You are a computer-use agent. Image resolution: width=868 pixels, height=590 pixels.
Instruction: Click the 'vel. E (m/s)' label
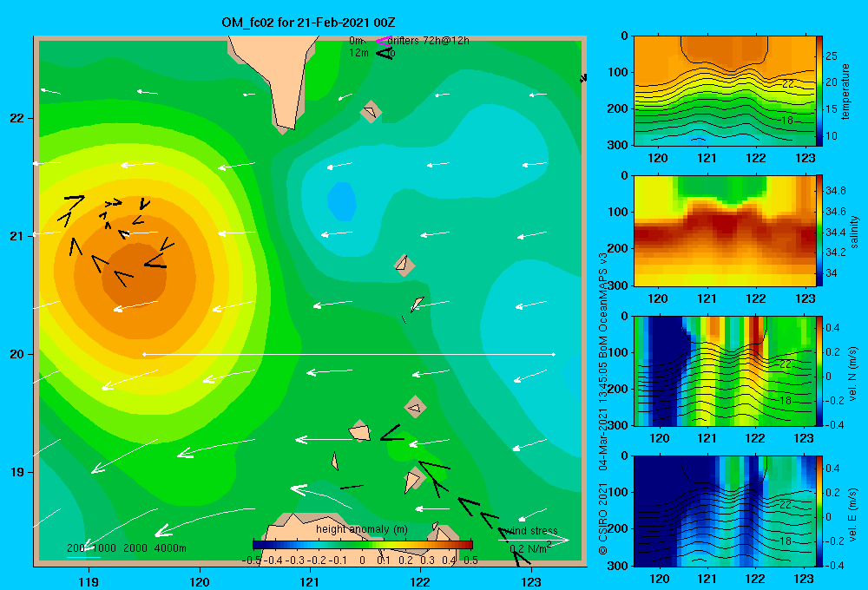click(x=853, y=515)
